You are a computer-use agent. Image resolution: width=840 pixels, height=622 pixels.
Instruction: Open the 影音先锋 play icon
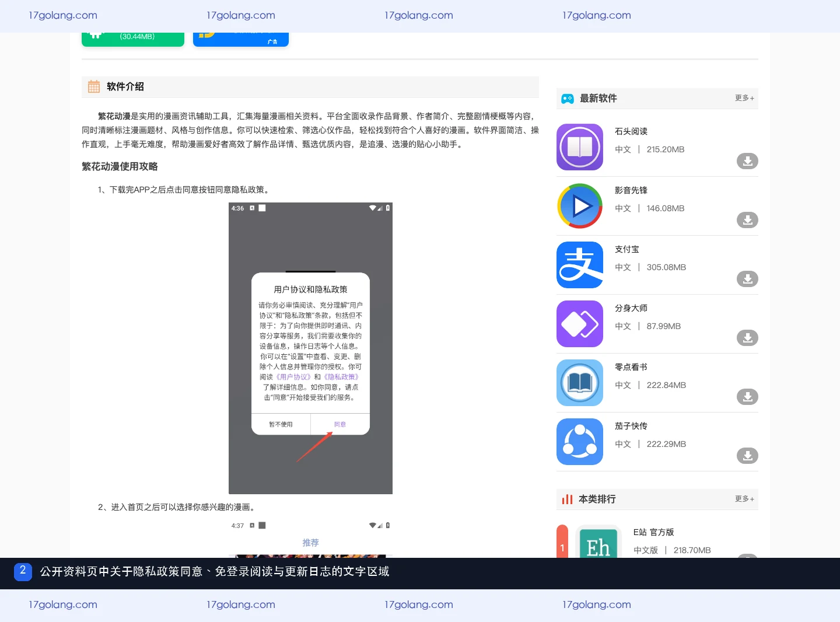pos(580,206)
